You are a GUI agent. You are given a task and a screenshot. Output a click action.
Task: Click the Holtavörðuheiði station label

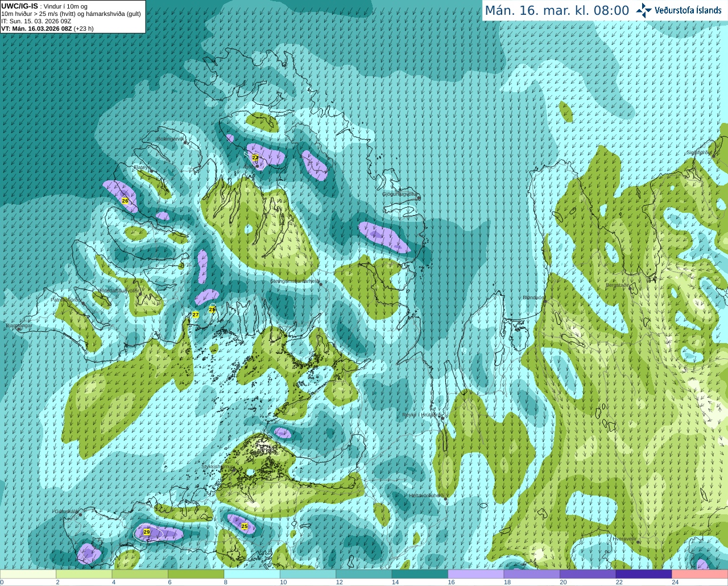click(427, 496)
